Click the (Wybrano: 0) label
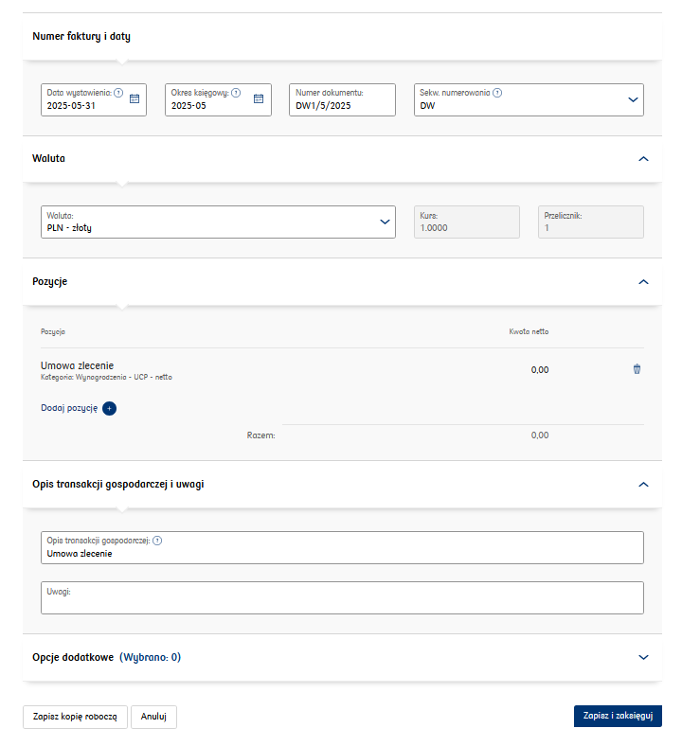This screenshot has width=700, height=746. [x=150, y=658]
